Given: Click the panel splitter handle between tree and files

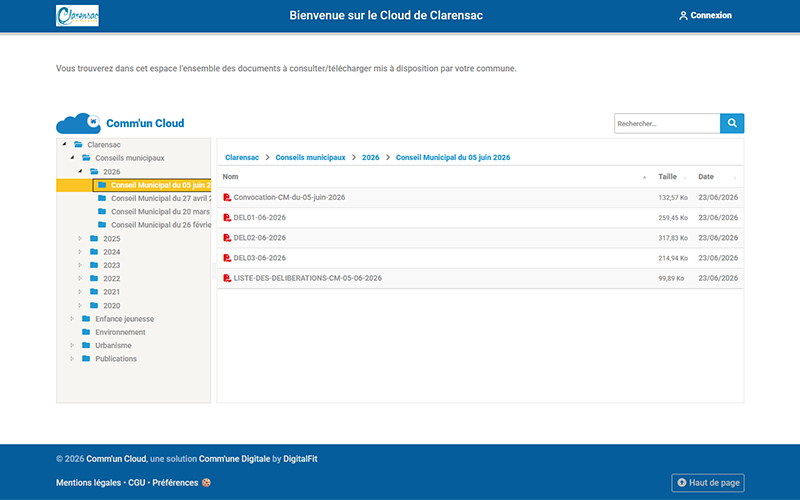Looking at the screenshot, I should pos(214,270).
